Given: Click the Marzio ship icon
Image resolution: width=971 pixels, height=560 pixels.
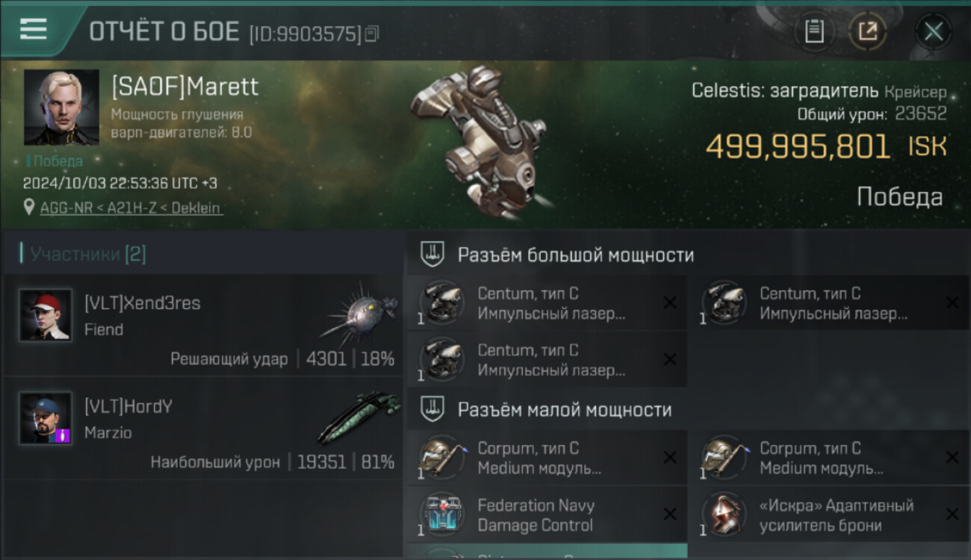Looking at the screenshot, I should coord(359,416).
